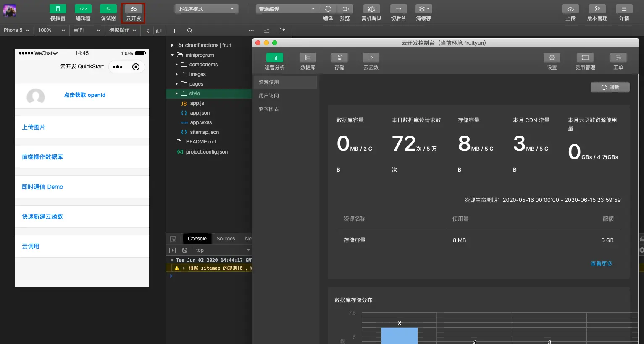Open the 模拟操作 simulated actions dropdown
Image resolution: width=644 pixels, height=344 pixels.
[x=123, y=30]
